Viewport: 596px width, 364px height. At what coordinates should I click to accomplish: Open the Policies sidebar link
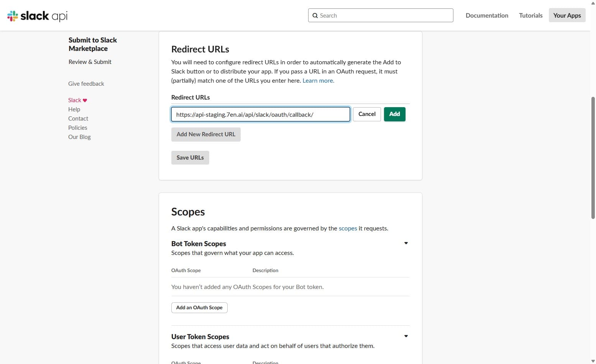(78, 127)
